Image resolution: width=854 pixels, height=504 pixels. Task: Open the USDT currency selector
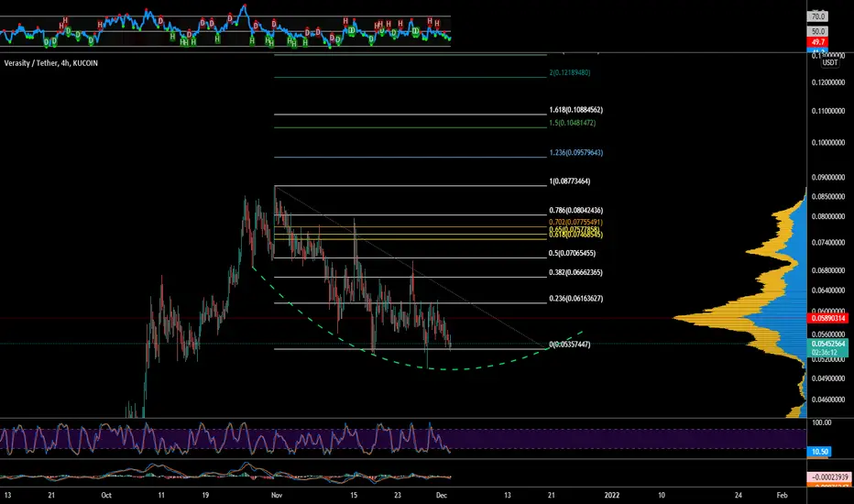pyautogui.click(x=829, y=62)
